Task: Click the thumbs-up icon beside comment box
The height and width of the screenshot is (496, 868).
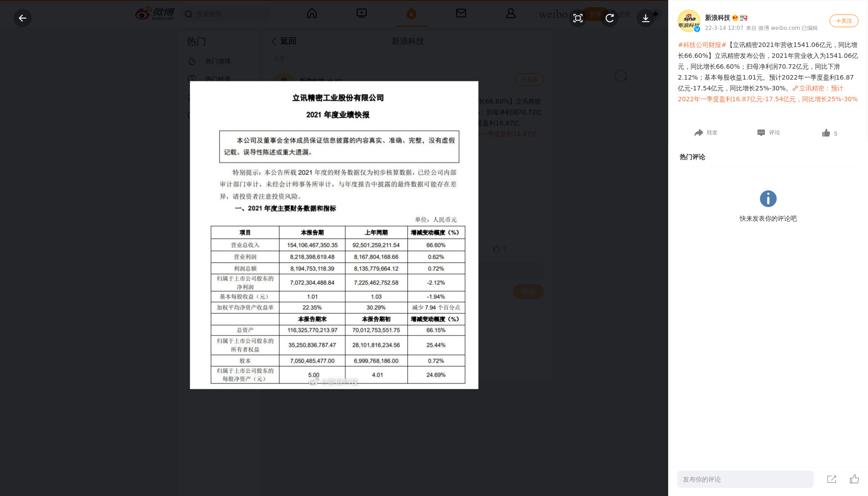Action: (854, 479)
